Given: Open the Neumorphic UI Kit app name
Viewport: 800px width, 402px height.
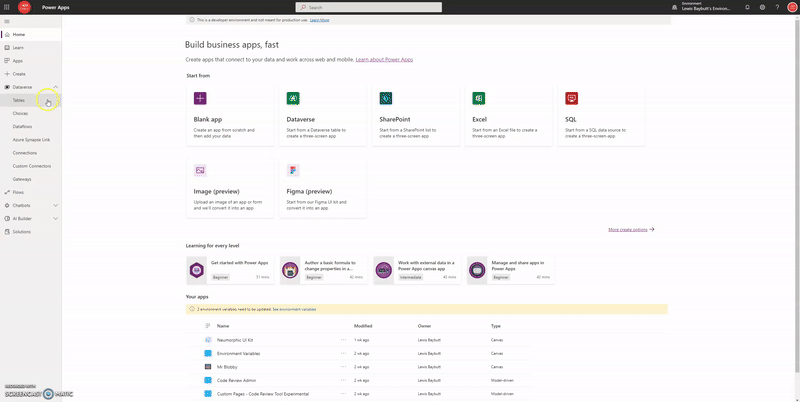Looking at the screenshot, I should 235,340.
